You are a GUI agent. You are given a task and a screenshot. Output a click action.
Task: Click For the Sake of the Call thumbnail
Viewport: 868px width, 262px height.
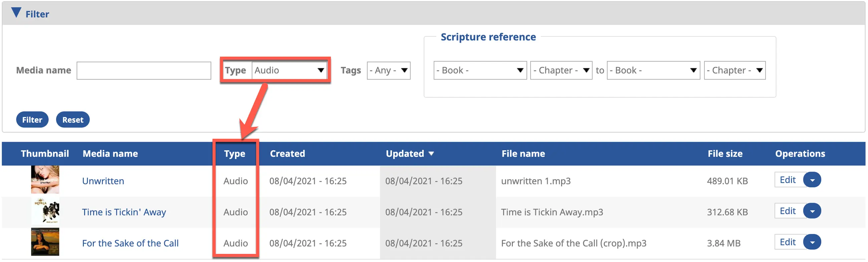tap(45, 242)
